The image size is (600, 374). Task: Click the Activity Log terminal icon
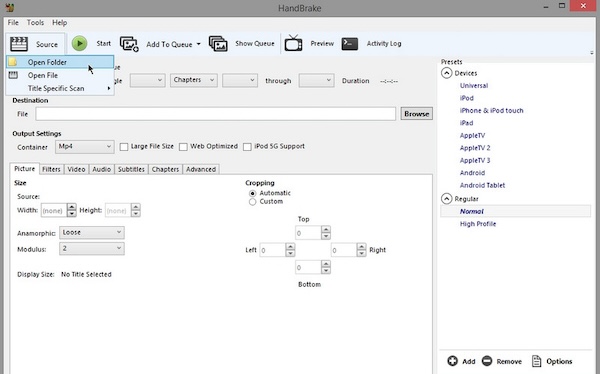tap(350, 44)
